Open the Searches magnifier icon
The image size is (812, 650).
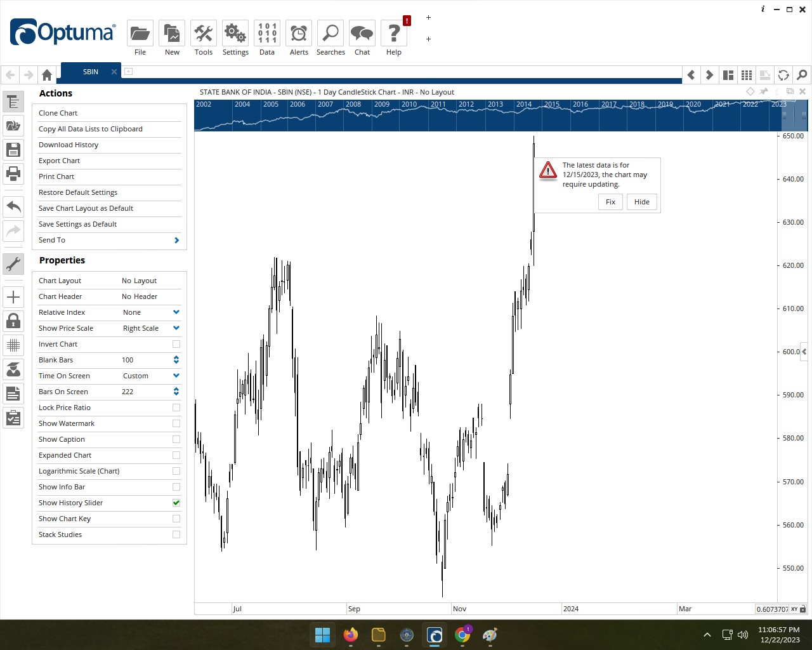331,34
